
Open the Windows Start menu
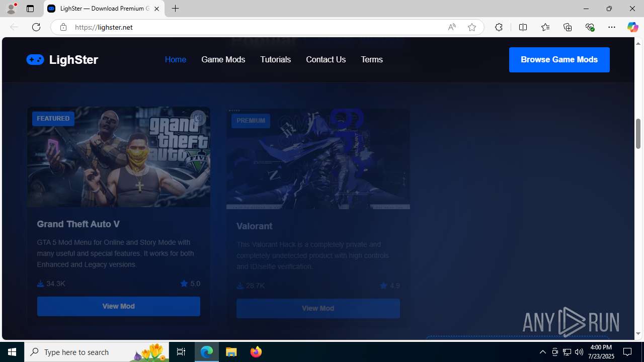pos(12,352)
